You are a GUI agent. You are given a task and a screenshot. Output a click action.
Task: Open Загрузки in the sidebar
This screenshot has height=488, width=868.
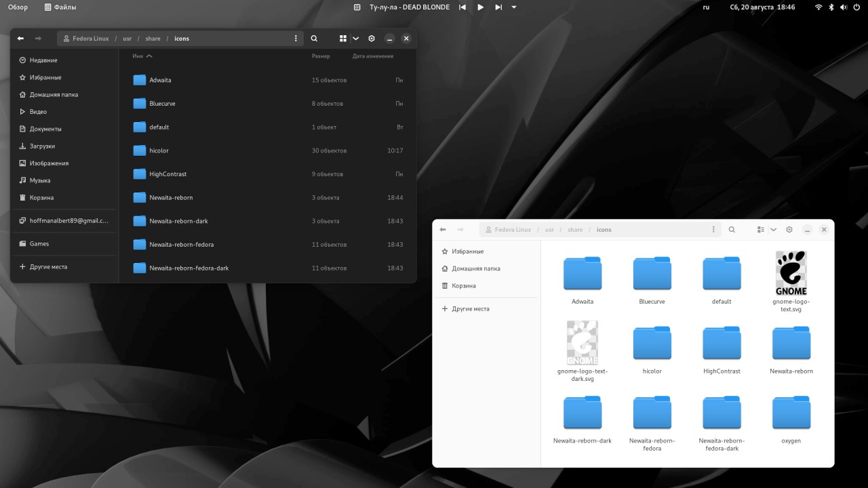64,146
